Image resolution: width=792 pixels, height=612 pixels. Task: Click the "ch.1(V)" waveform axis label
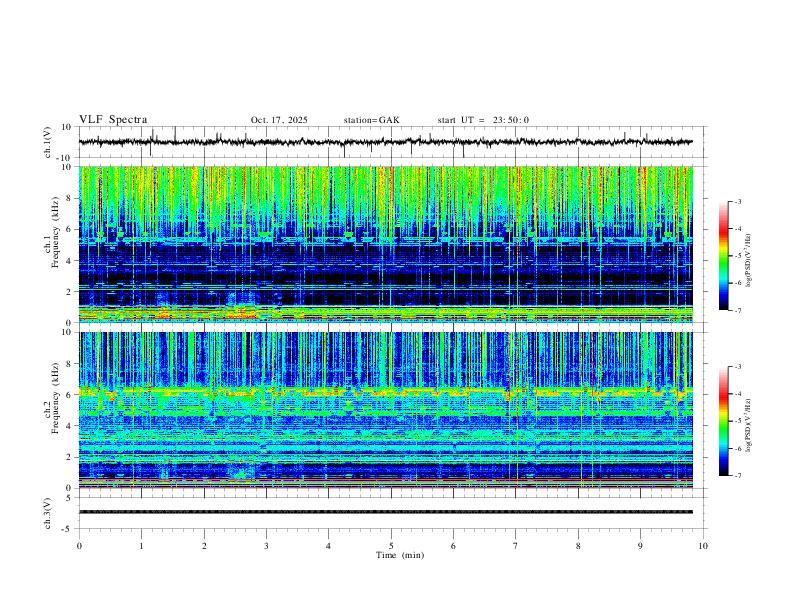coord(48,142)
